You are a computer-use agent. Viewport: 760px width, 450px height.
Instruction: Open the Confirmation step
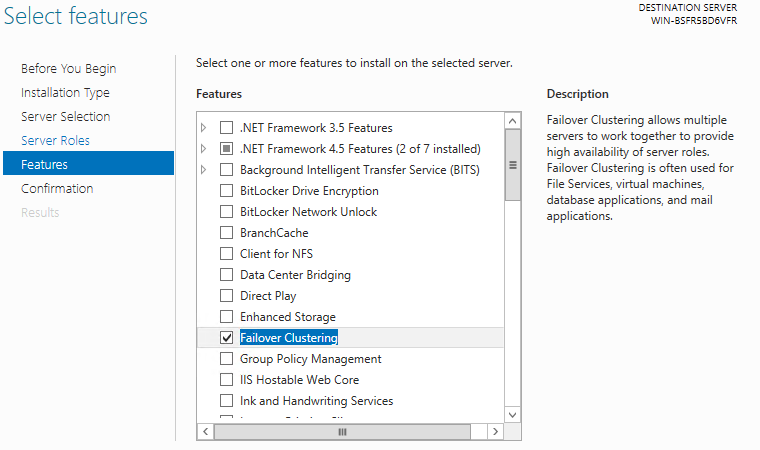click(x=57, y=189)
